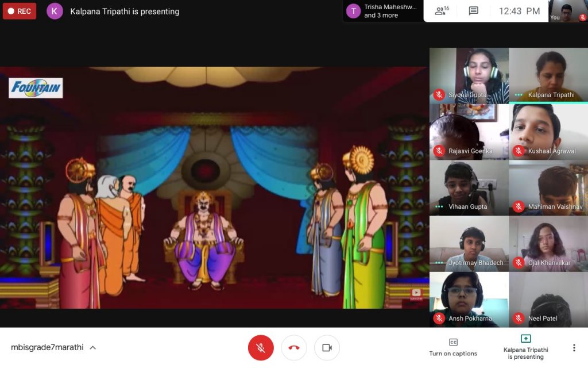The width and height of the screenshot is (588, 368).
Task: Select Mahiman Vaishnav's video tile
Action: click(x=548, y=187)
